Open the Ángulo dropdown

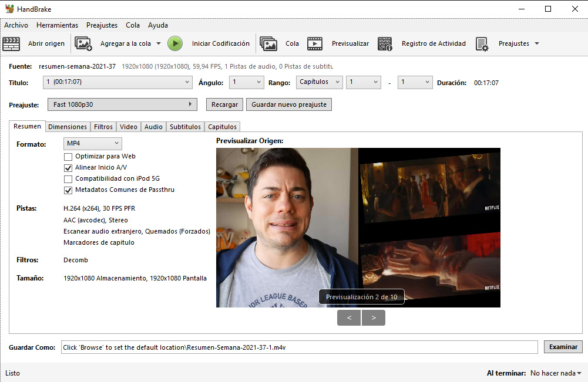(246, 82)
